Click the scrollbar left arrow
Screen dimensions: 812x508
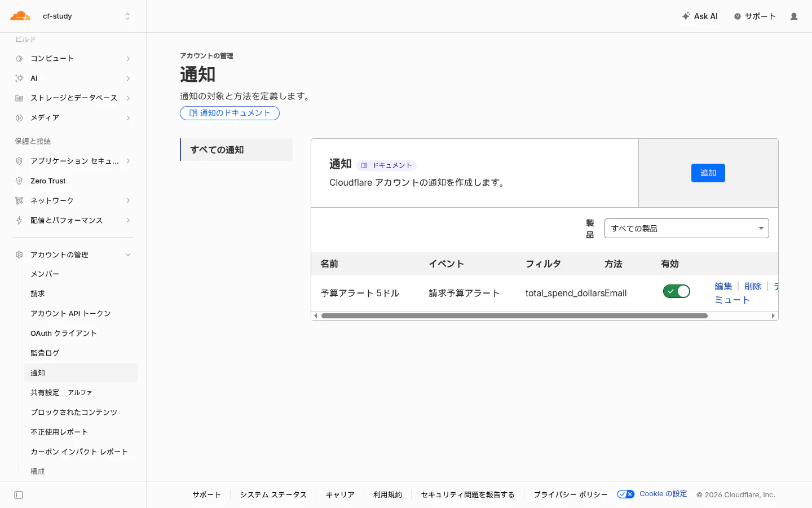(316, 316)
